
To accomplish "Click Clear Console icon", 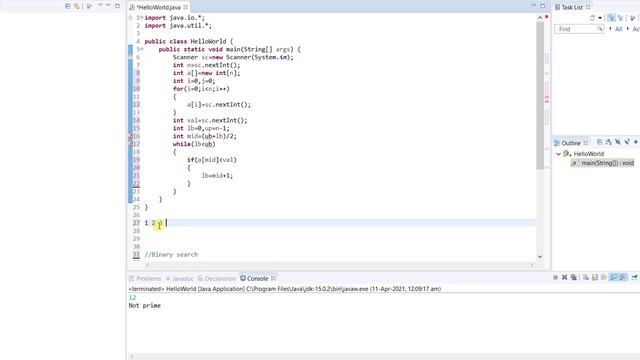I will 586,278.
